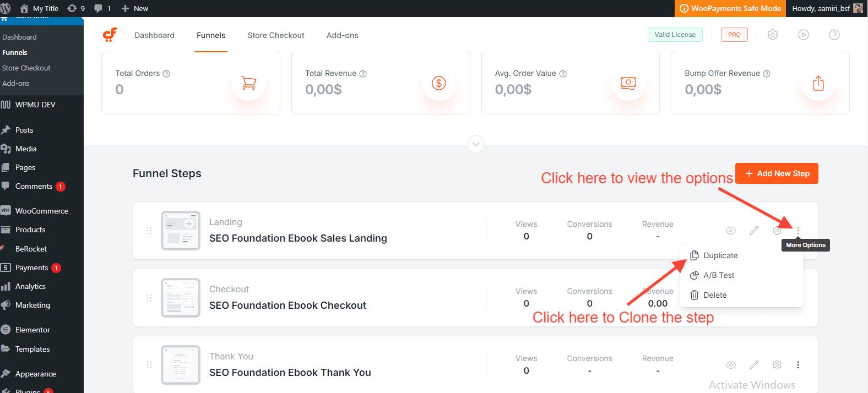Preview Thank You step with eye icon
Image resolution: width=868 pixels, height=393 pixels.
pyautogui.click(x=731, y=365)
